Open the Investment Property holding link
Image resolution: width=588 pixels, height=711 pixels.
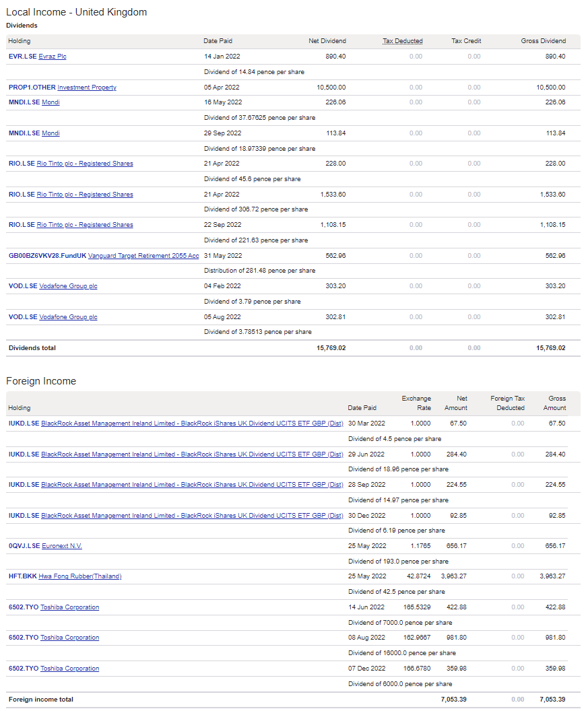pyautogui.click(x=87, y=87)
